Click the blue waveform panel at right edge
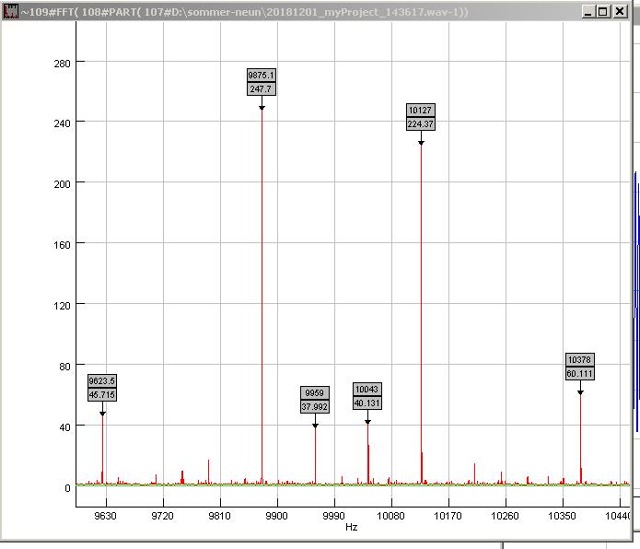 [x=635, y=290]
